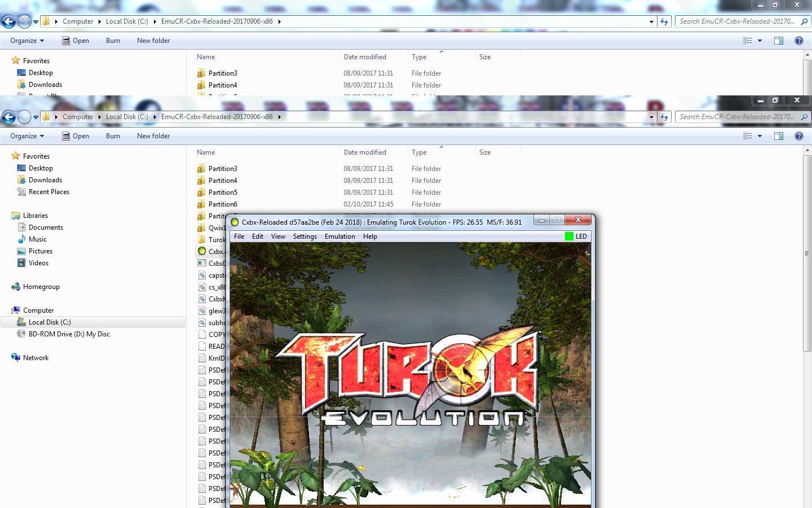Expand address history dropdown in background Explorer
812x508 pixels.
coord(651,22)
